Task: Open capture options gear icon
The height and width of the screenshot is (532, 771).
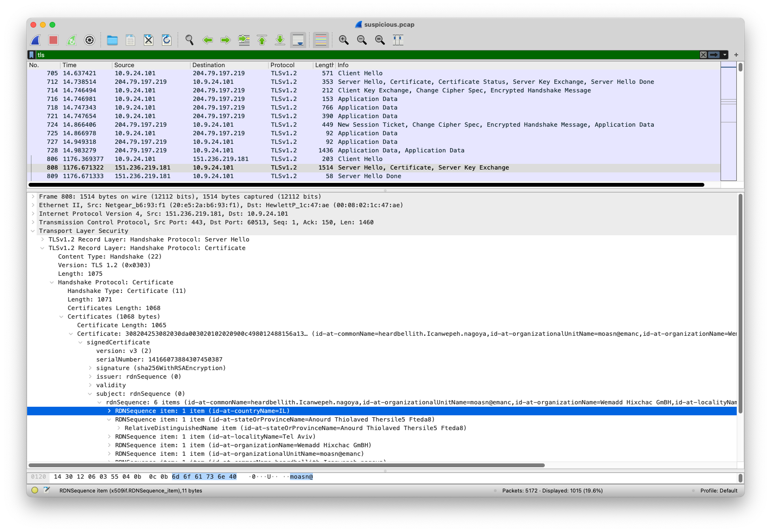Action: [90, 40]
